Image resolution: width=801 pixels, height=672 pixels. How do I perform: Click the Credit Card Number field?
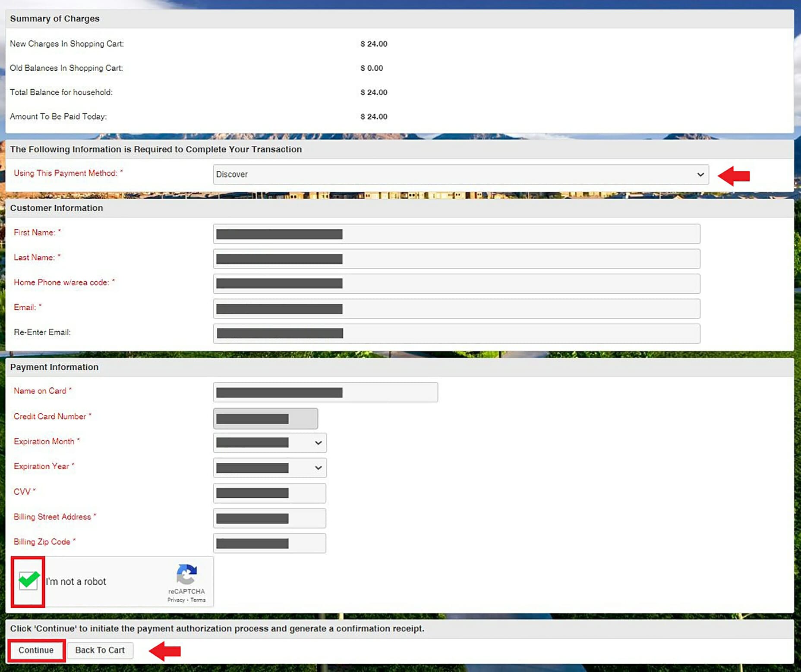[x=265, y=418]
